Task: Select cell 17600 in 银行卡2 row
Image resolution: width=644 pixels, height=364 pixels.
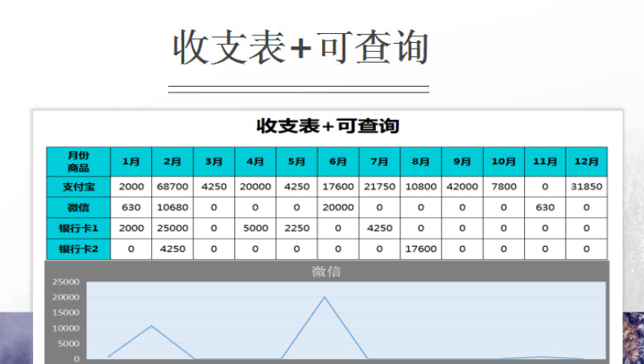Action: pyautogui.click(x=421, y=248)
